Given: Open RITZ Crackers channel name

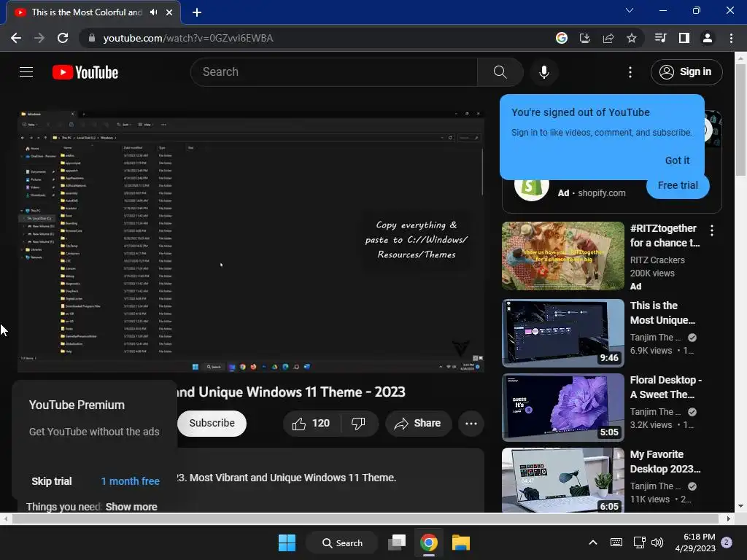Looking at the screenshot, I should click(x=657, y=260).
